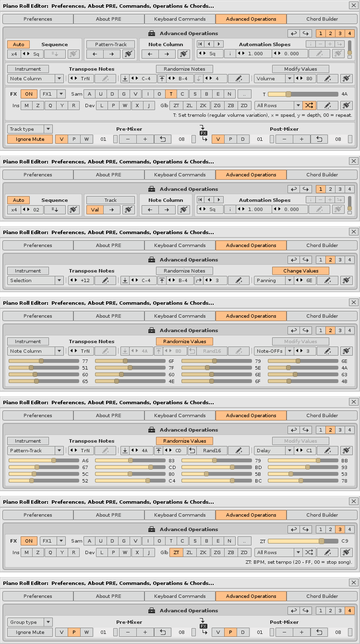
Task: Click the Change Values button
Action: 300,271
